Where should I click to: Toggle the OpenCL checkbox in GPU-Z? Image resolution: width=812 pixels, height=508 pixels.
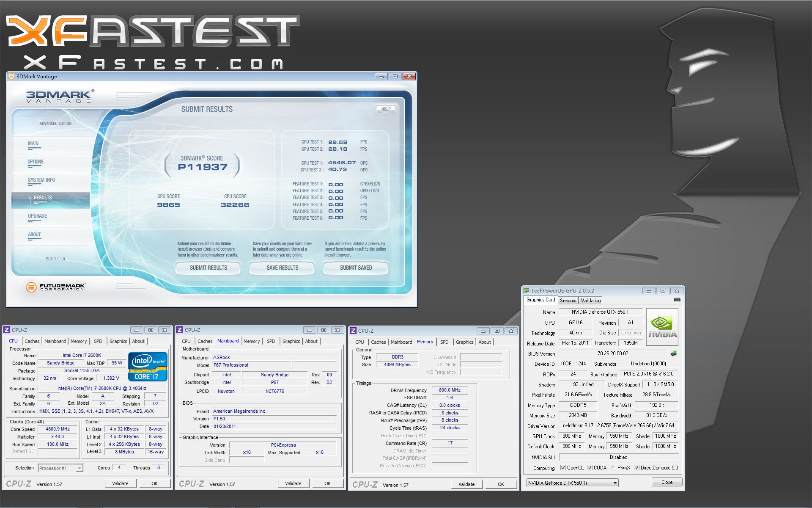(563, 468)
